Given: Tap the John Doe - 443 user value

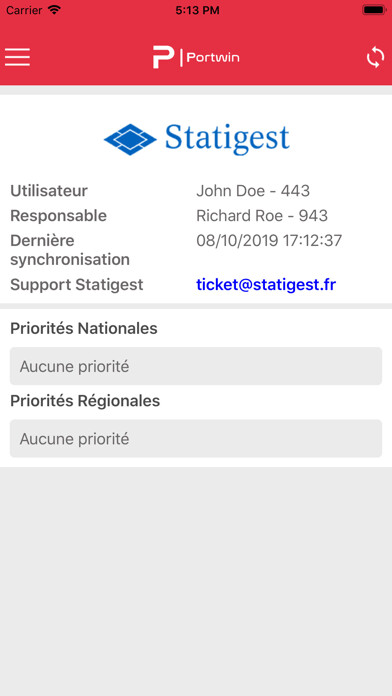Looking at the screenshot, I should 253,191.
